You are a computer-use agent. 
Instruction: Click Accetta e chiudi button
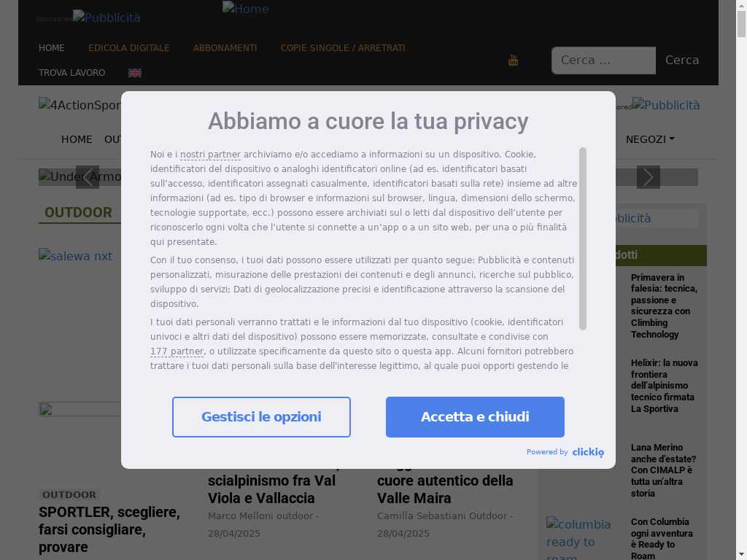pos(475,416)
